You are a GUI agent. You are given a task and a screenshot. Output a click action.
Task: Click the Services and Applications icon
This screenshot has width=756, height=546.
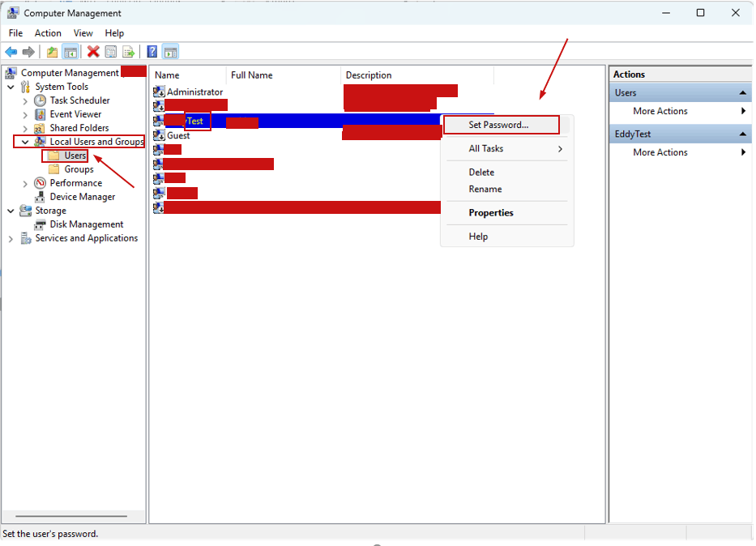(26, 238)
